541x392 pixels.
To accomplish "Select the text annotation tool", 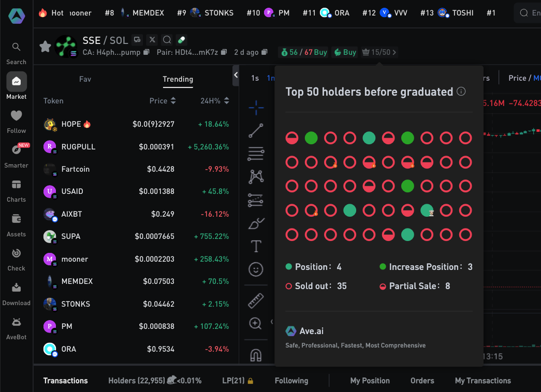I will click(x=256, y=246).
